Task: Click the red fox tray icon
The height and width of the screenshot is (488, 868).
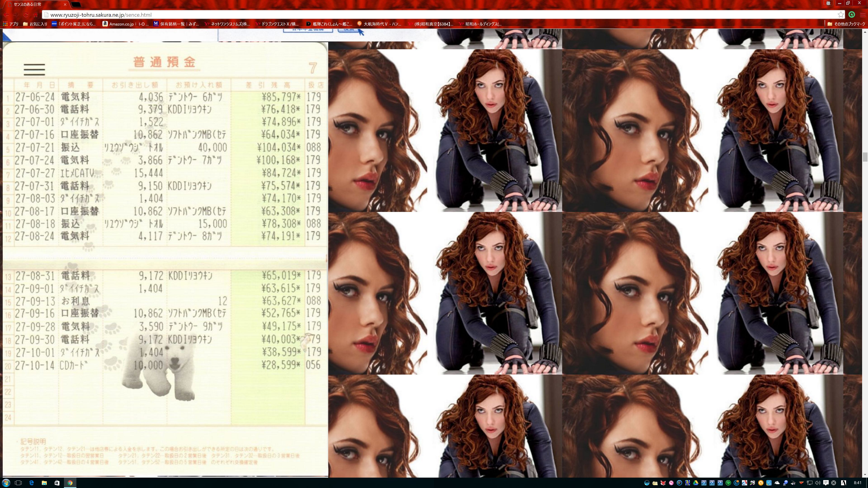Action: [x=663, y=483]
